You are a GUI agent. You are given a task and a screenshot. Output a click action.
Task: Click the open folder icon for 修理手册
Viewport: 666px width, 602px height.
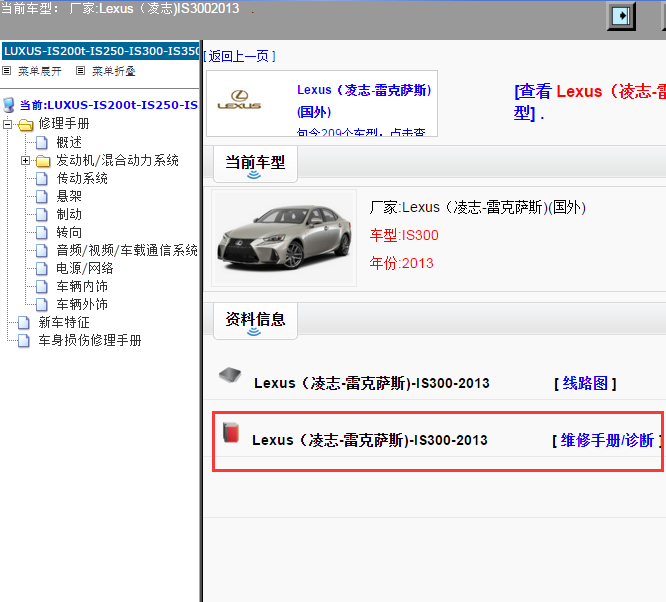click(25, 124)
